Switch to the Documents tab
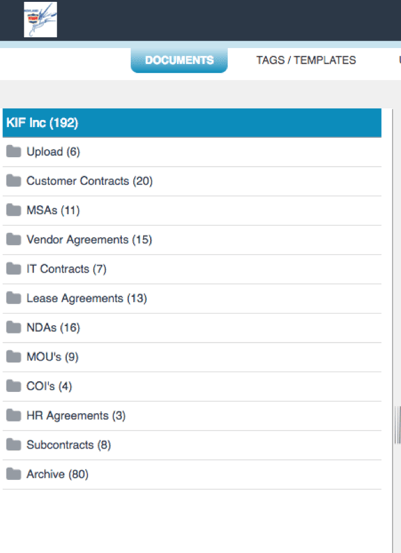The image size is (401, 553). tap(179, 60)
